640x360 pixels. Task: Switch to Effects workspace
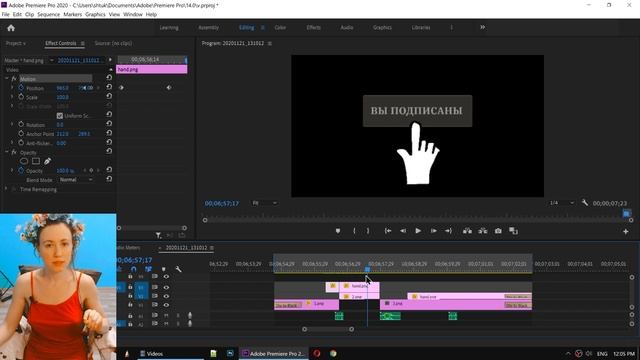(x=313, y=27)
